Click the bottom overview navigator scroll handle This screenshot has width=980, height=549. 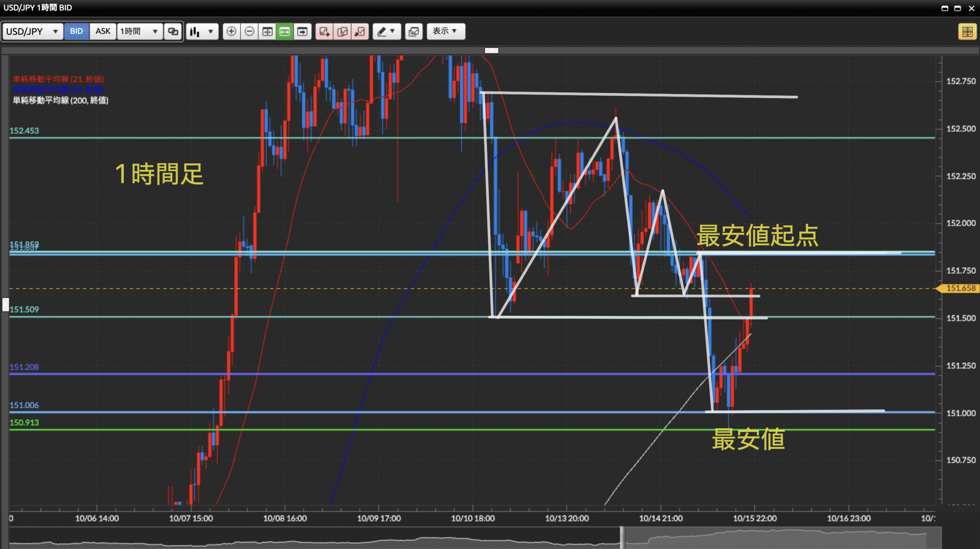click(x=622, y=538)
